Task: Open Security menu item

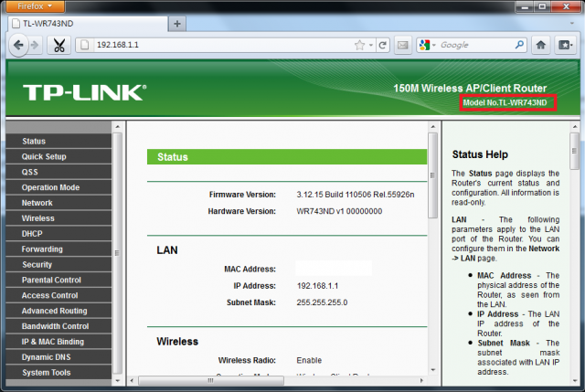Action: pyautogui.click(x=58, y=264)
